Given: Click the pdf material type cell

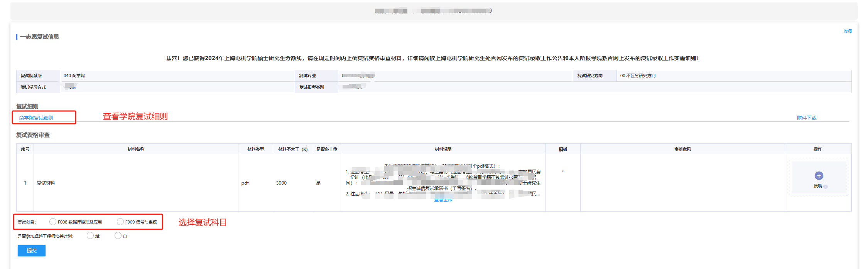Looking at the screenshot, I should pos(245,183).
